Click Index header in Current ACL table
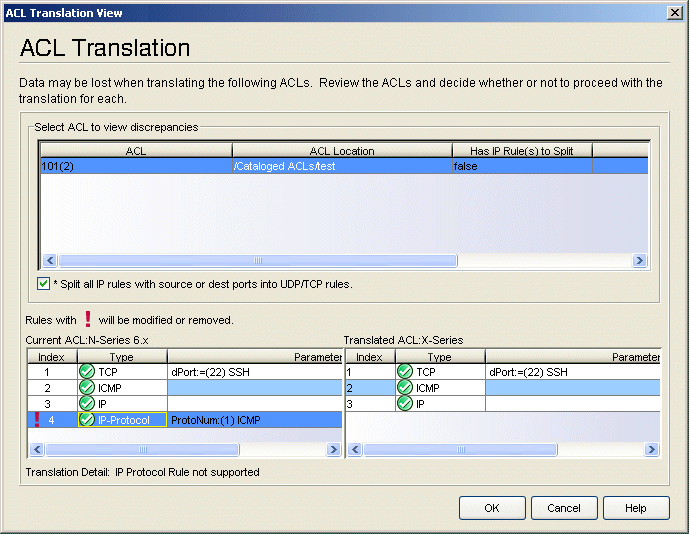 point(52,357)
